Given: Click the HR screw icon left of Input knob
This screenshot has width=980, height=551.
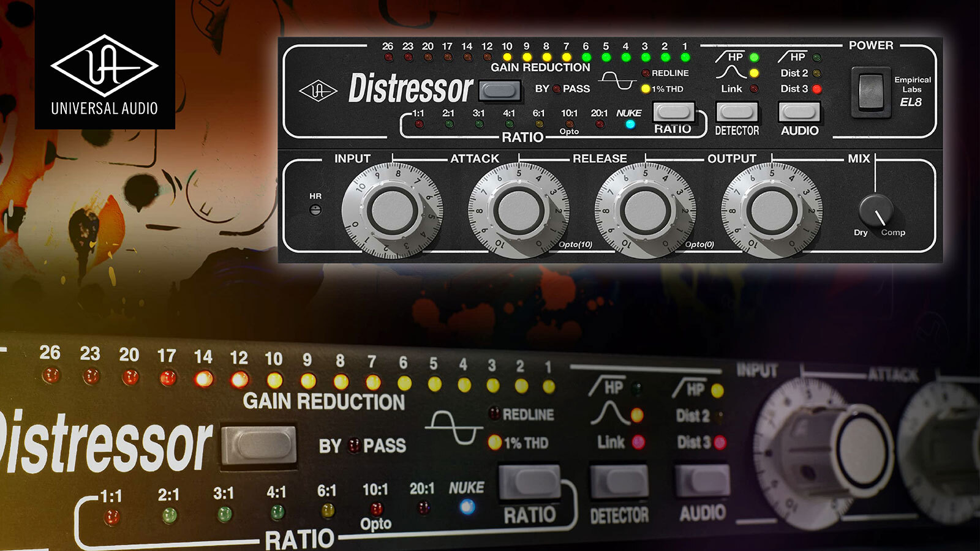Looking at the screenshot, I should tap(315, 210).
